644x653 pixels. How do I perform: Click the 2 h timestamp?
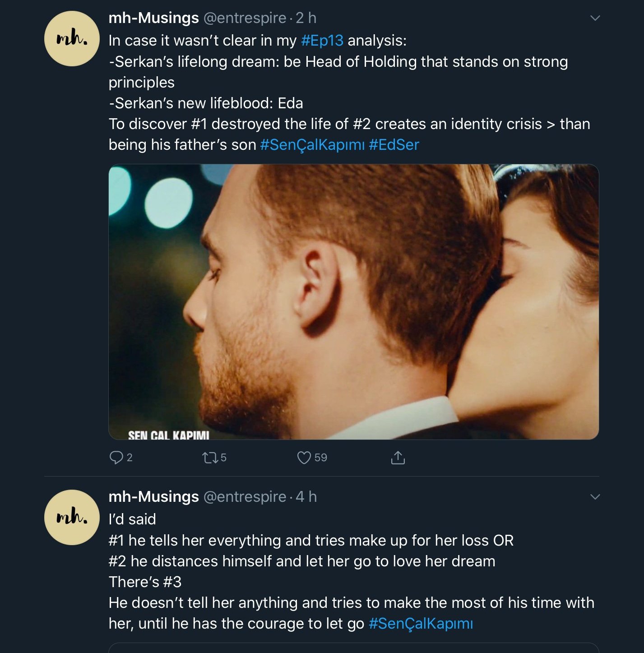(x=306, y=18)
